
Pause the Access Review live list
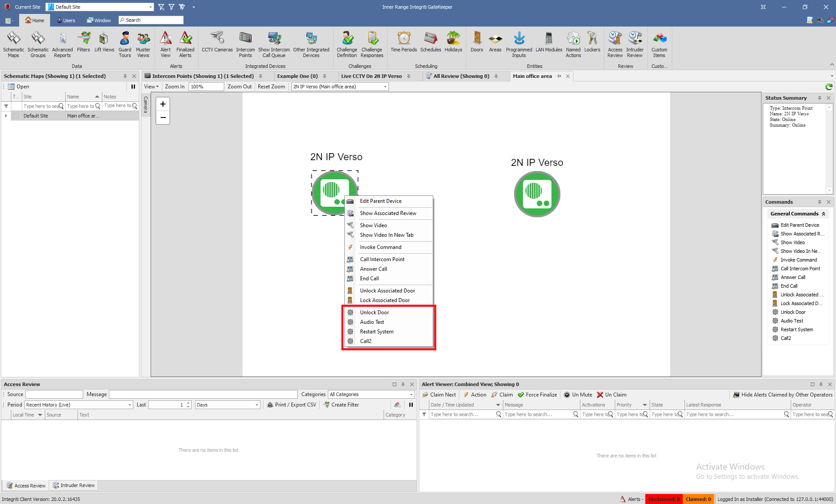[x=411, y=405]
